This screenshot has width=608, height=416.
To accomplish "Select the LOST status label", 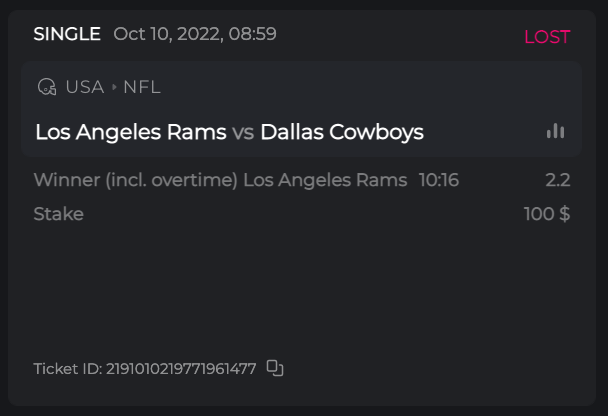I will 546,37.
